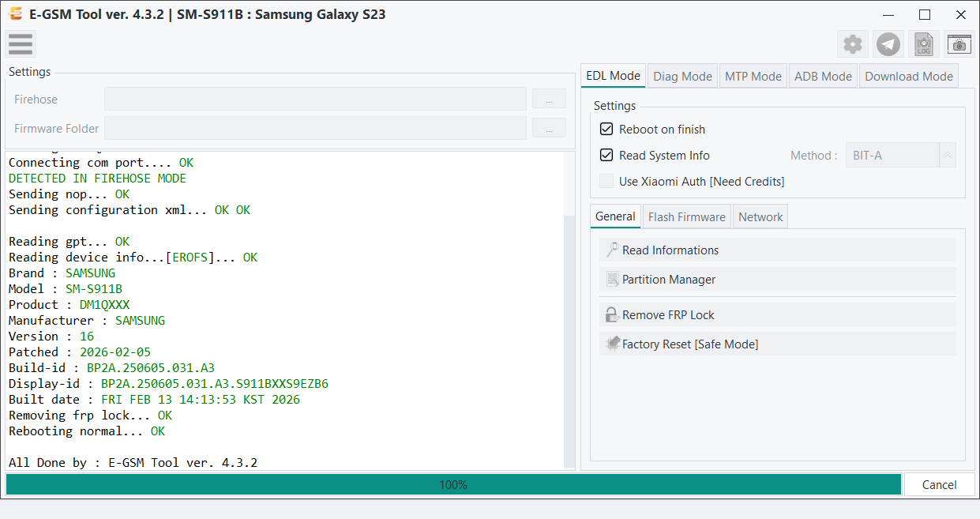Open the Method BIT-A dropdown
Screen dimensions: 980x519
[x=901, y=156]
